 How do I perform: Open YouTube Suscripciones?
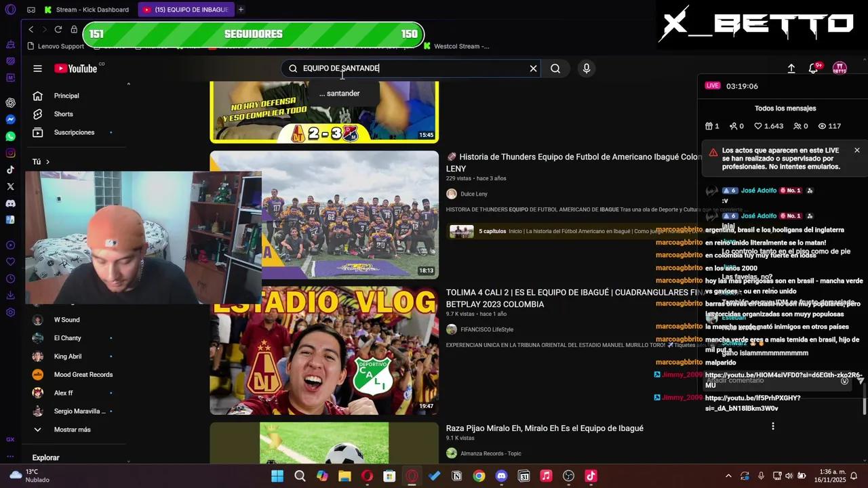point(75,132)
